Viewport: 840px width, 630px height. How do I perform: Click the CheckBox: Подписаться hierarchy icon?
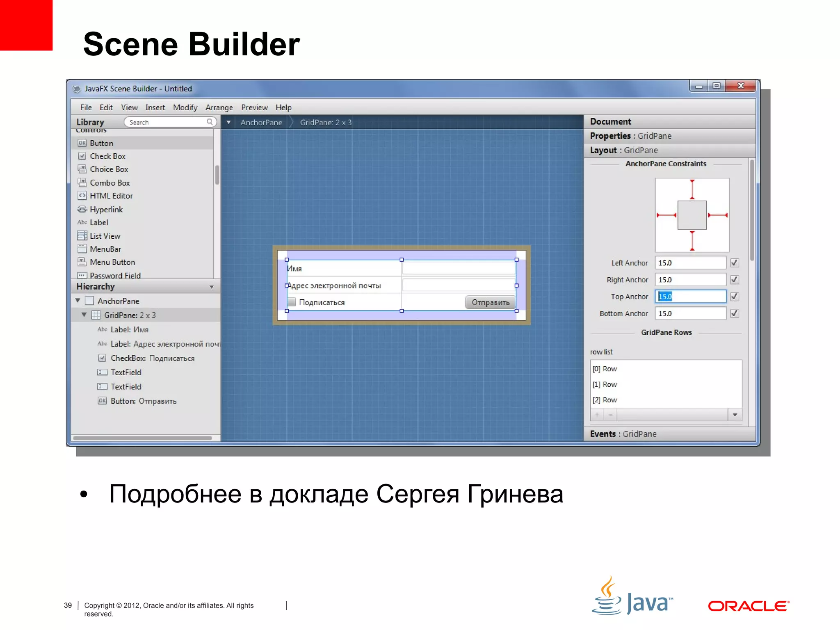[x=102, y=358]
